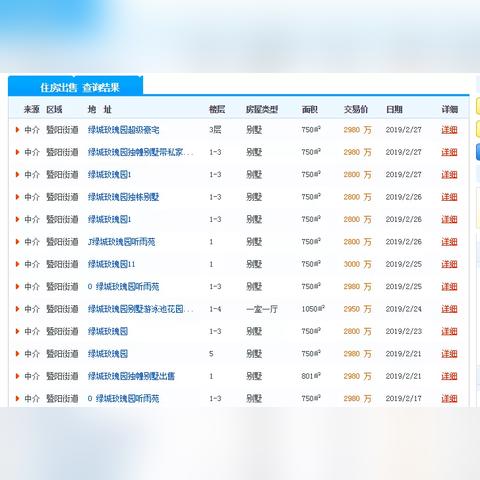Click the 面积 column header

[310, 109]
